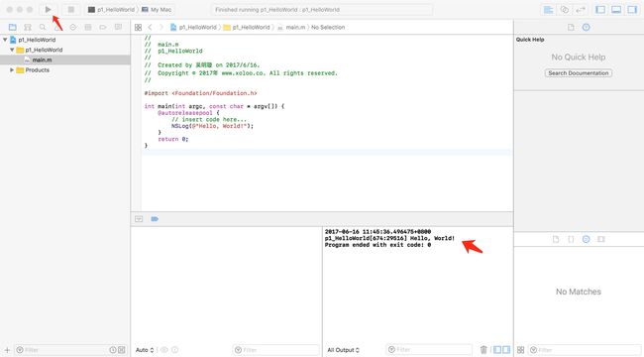The image size is (644, 357).
Task: Show the File inspector
Action: (571, 27)
